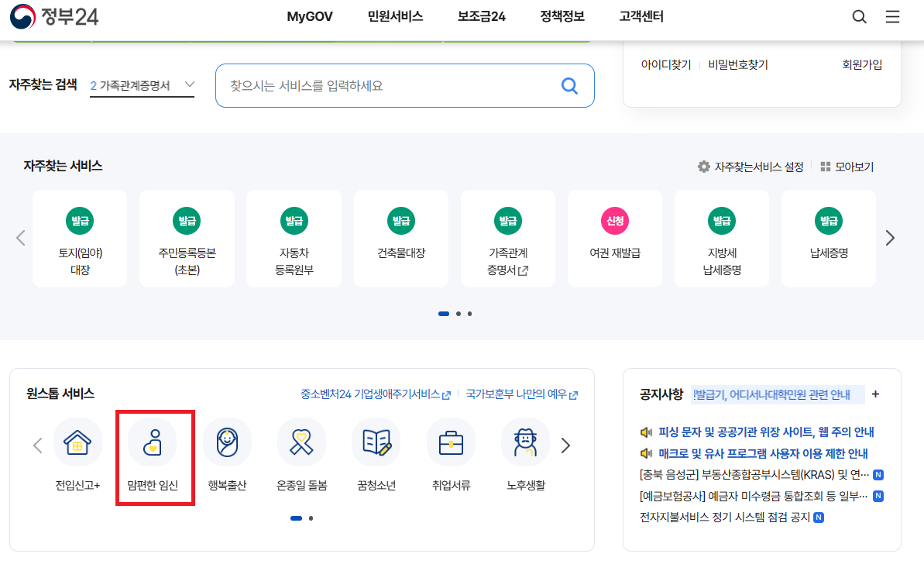Switch to the 고객센터 menu
924x571 pixels.
[641, 15]
